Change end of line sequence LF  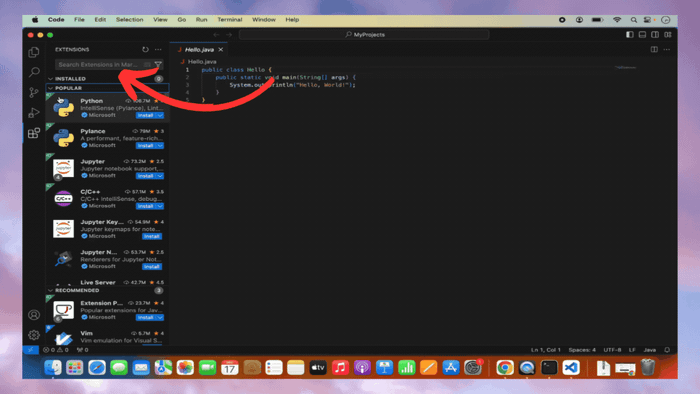(x=632, y=350)
